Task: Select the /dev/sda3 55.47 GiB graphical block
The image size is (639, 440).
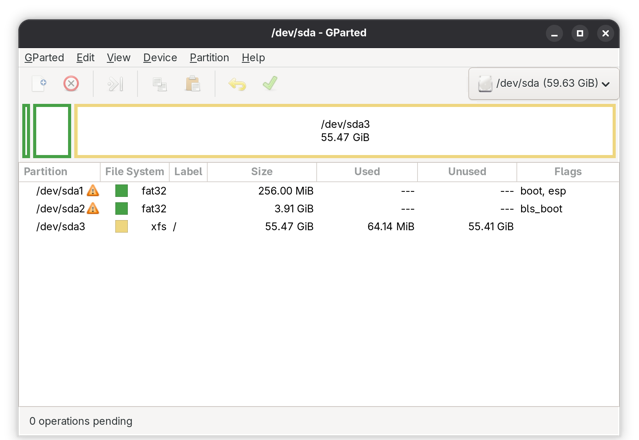Action: point(345,131)
